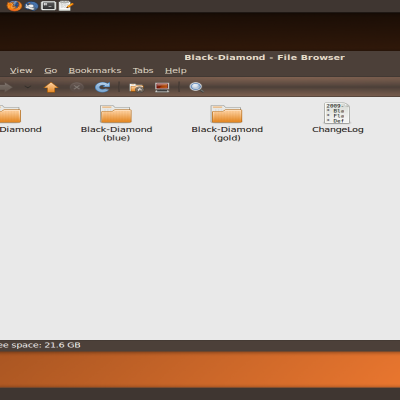The image size is (400, 400).
Task: Open the forward history dropdown arrow
Action: coord(28,87)
